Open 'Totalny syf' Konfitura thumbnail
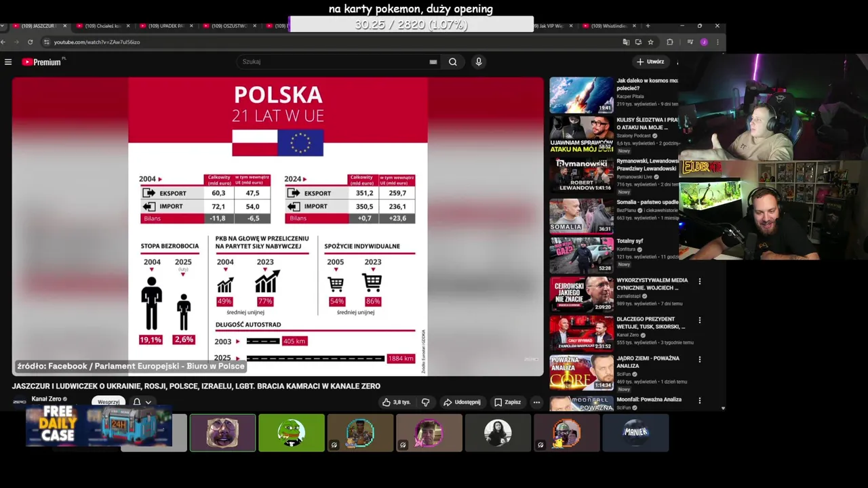868x488 pixels. click(581, 255)
